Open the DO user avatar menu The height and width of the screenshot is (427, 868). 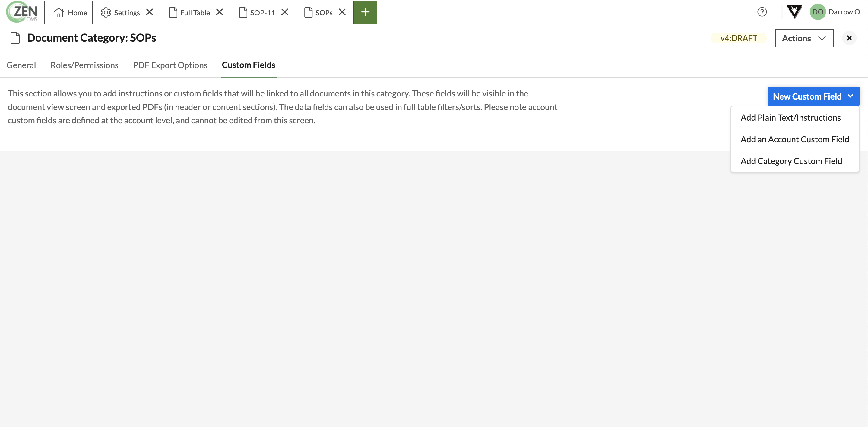817,12
